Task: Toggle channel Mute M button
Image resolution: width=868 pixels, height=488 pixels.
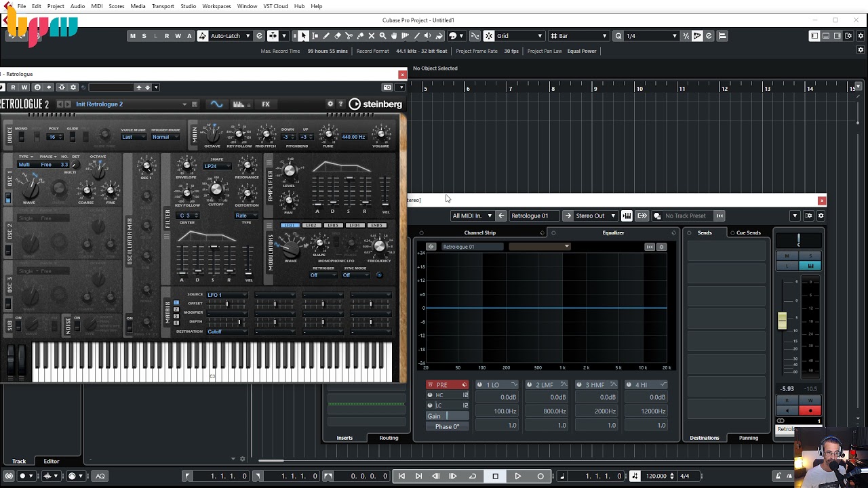Action: (x=787, y=256)
